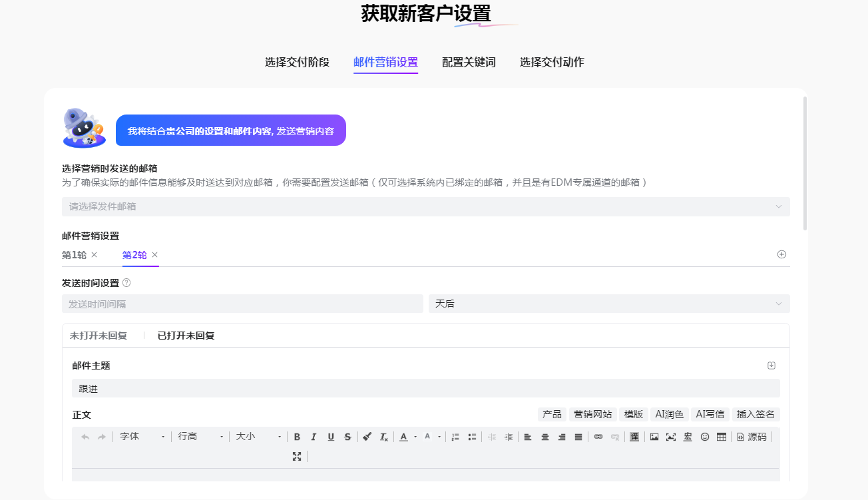Image resolution: width=868 pixels, height=500 pixels.
Task: Insert an image into the email body
Action: [x=654, y=437]
